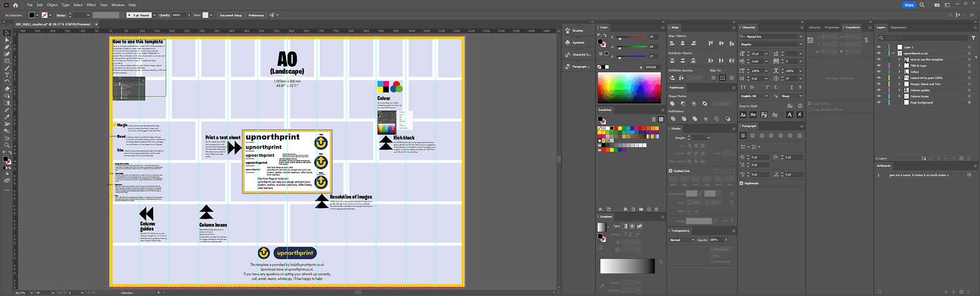Hide the Layer 1 layer
Viewport: 980px width, 296px height.
coord(879,47)
